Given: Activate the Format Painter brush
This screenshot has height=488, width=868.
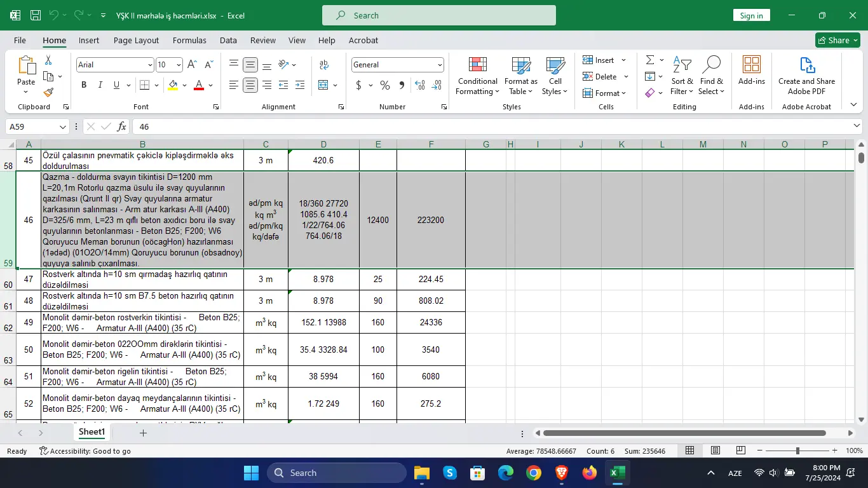Looking at the screenshot, I should (48, 92).
